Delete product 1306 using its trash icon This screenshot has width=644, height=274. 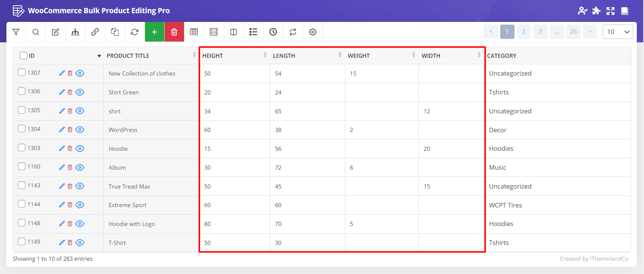70,92
